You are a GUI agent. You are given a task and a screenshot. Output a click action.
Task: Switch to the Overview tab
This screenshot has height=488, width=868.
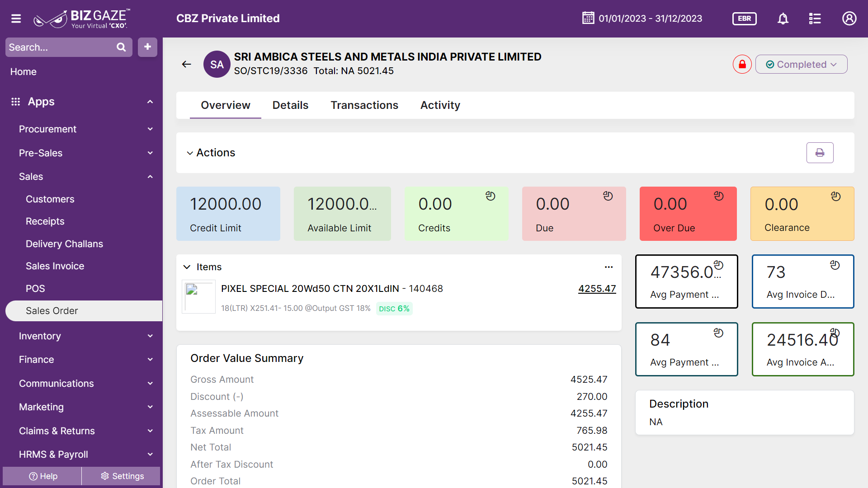(225, 105)
